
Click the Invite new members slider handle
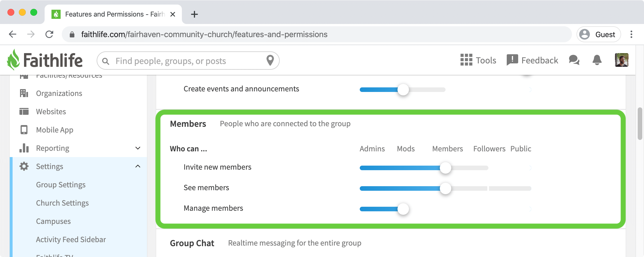[446, 168]
